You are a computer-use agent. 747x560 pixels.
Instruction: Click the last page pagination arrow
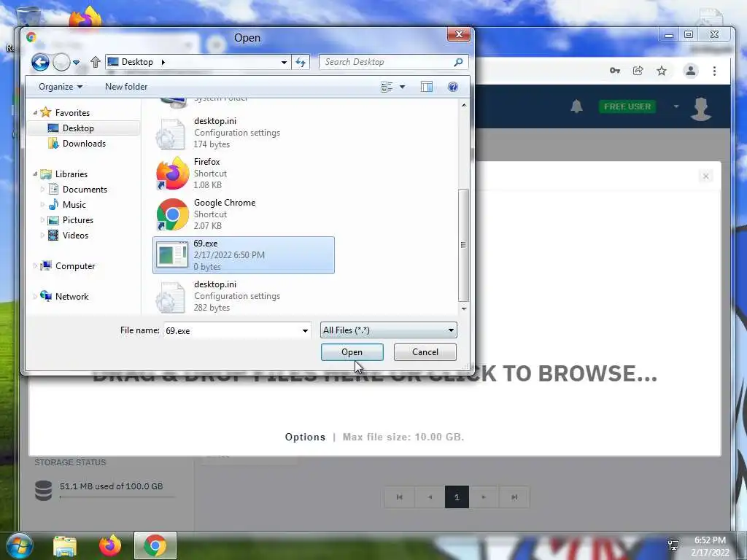pyautogui.click(x=514, y=497)
